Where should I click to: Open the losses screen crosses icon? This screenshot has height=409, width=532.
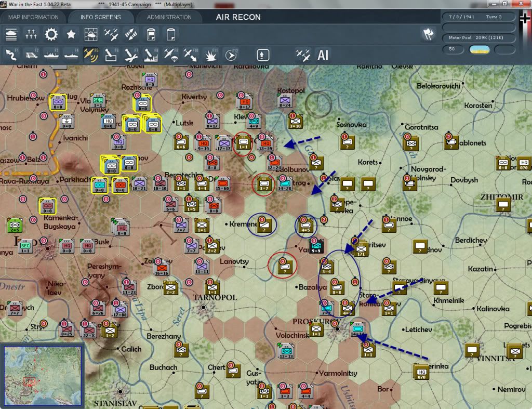click(31, 34)
